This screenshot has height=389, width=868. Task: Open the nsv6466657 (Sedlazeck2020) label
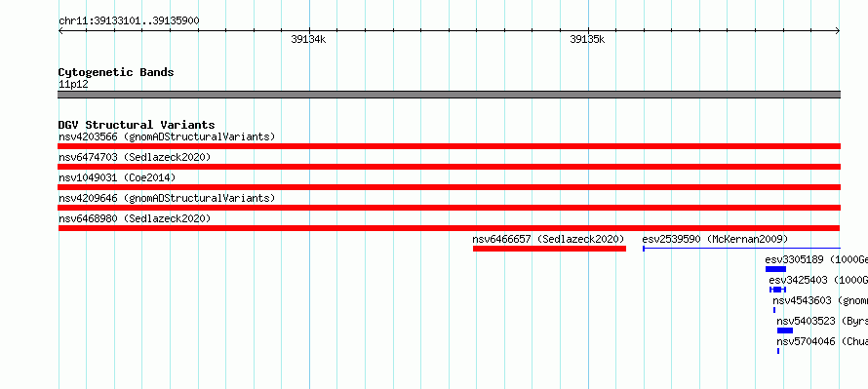[548, 239]
